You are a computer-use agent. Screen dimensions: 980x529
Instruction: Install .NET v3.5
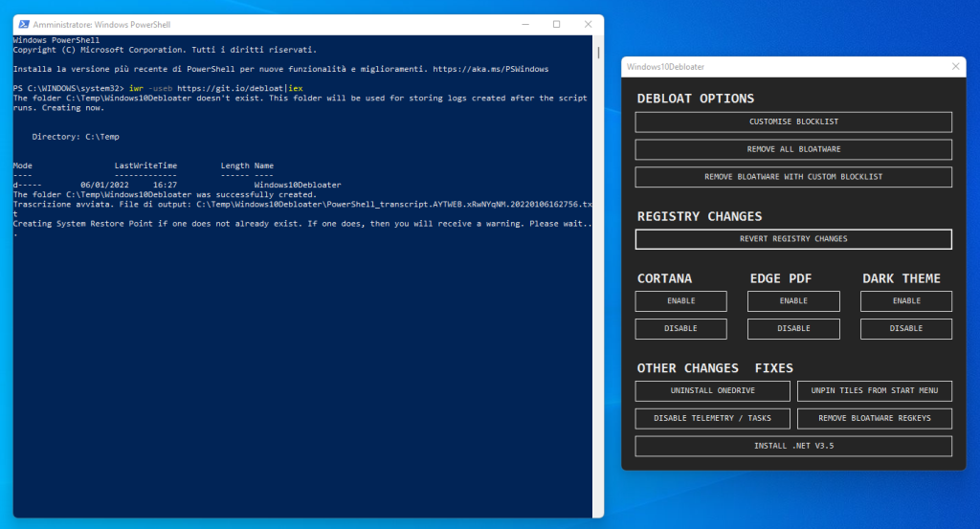pos(793,446)
